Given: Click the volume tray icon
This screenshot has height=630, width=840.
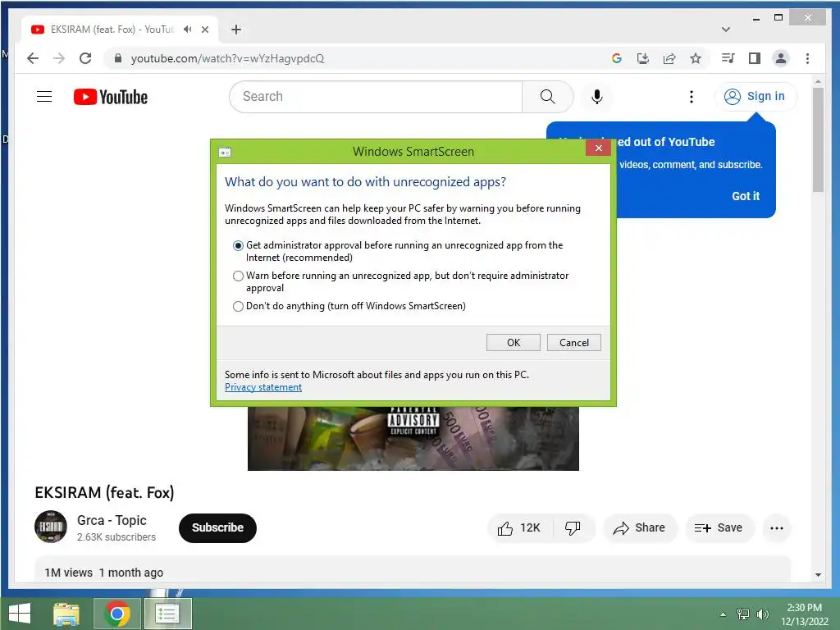Looking at the screenshot, I should (762, 614).
